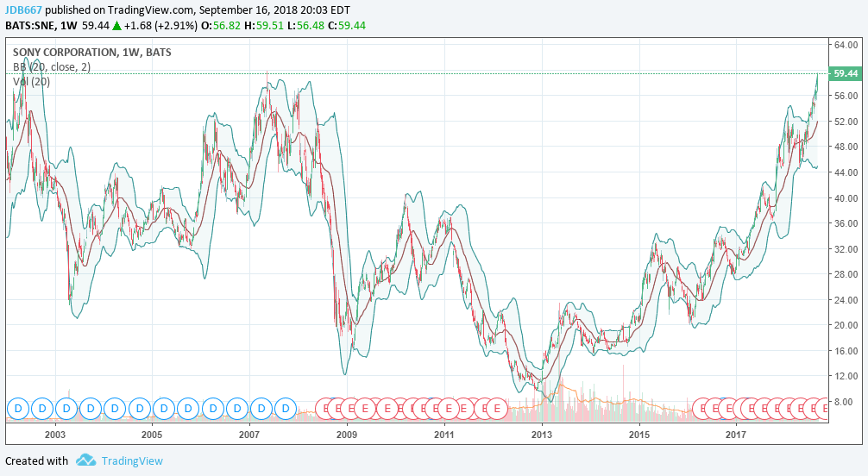868x476 pixels.
Task: Click the 2011 time axis label
Action: pyautogui.click(x=444, y=435)
